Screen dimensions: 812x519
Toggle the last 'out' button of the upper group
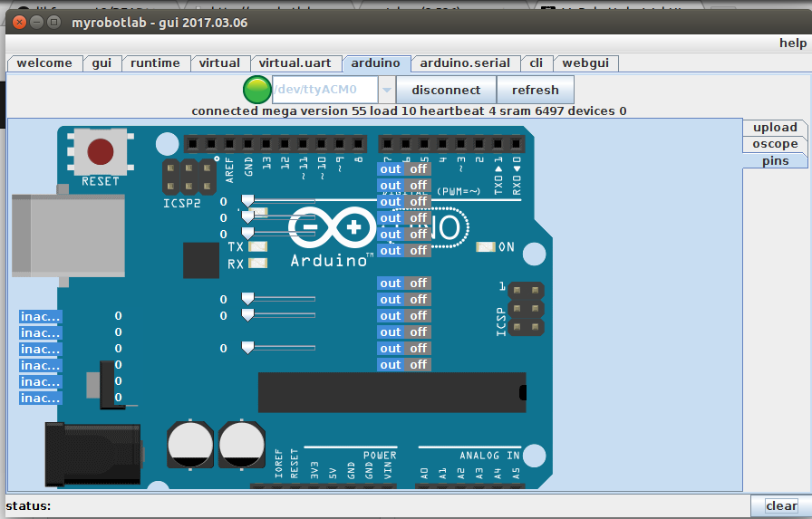tap(391, 251)
